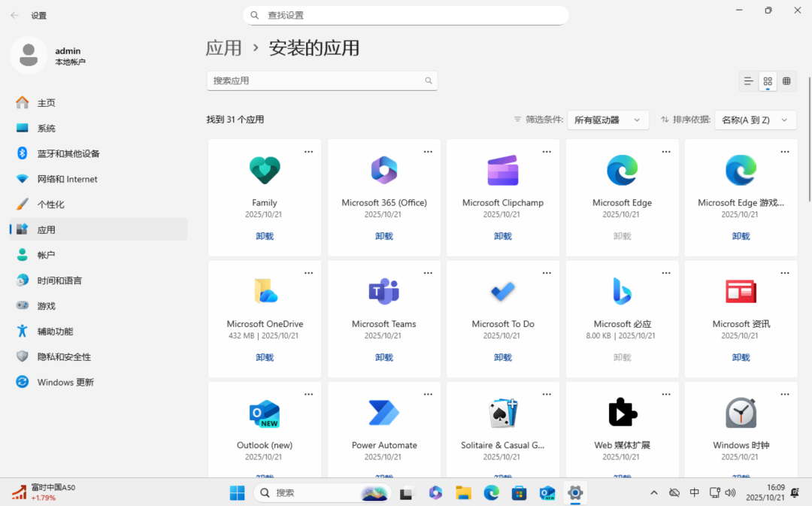Click the Microsoft Clipchamp app icon
This screenshot has width=812, height=506.
coord(503,170)
